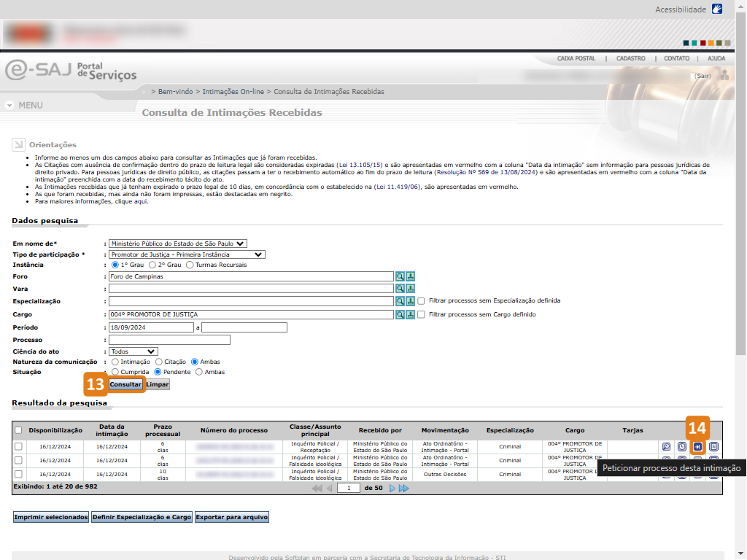Click the petition icon in first result row

[698, 446]
